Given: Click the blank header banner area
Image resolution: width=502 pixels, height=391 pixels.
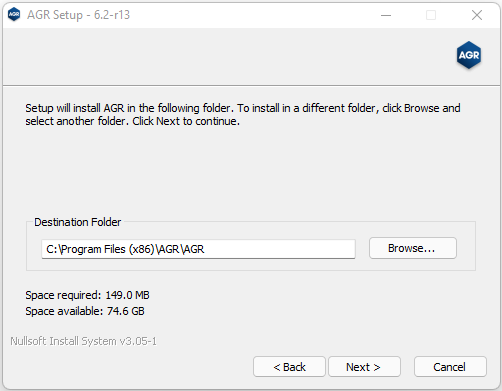Looking at the screenshot, I should [227, 56].
